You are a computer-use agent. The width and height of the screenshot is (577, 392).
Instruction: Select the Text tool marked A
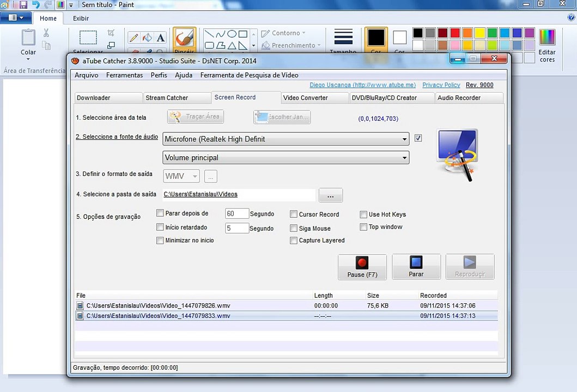pos(160,38)
